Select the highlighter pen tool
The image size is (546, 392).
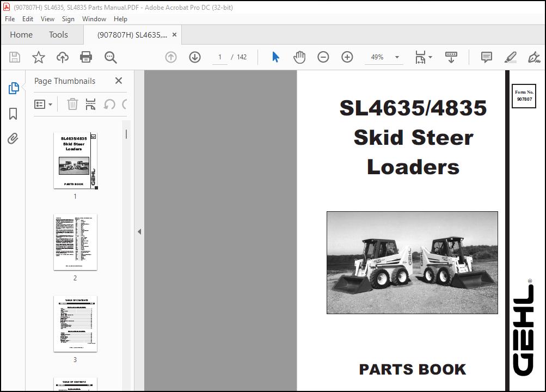(x=510, y=57)
